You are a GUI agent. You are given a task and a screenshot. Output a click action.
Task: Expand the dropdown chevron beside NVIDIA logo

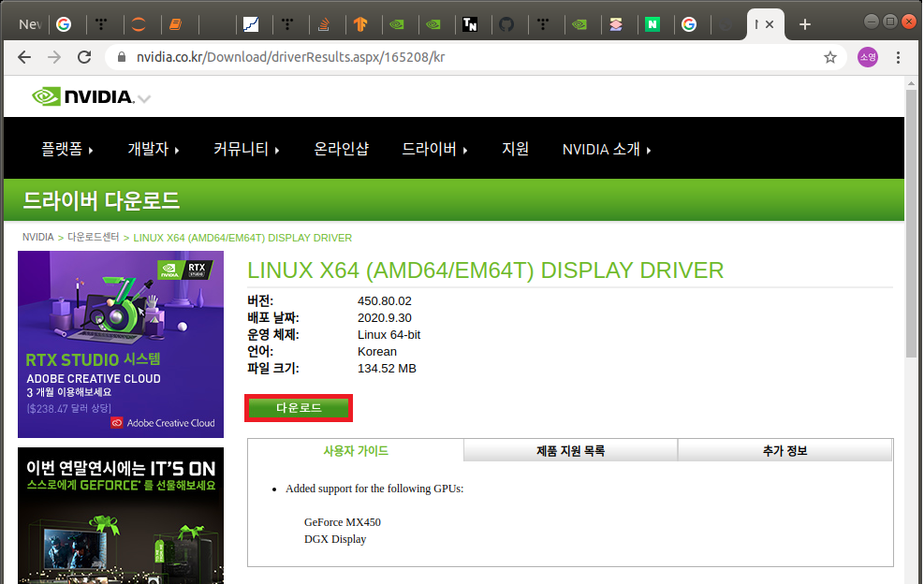coord(144,99)
